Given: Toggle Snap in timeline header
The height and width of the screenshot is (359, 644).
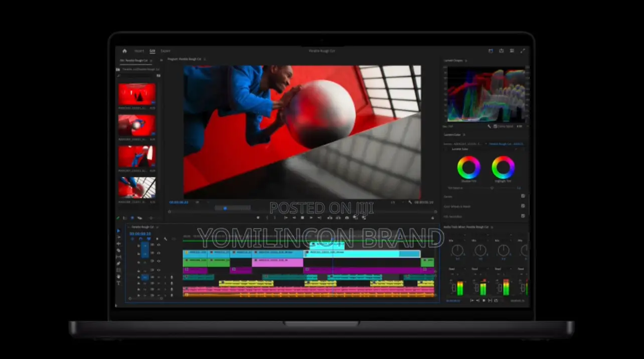Looking at the screenshot, I should [x=140, y=239].
